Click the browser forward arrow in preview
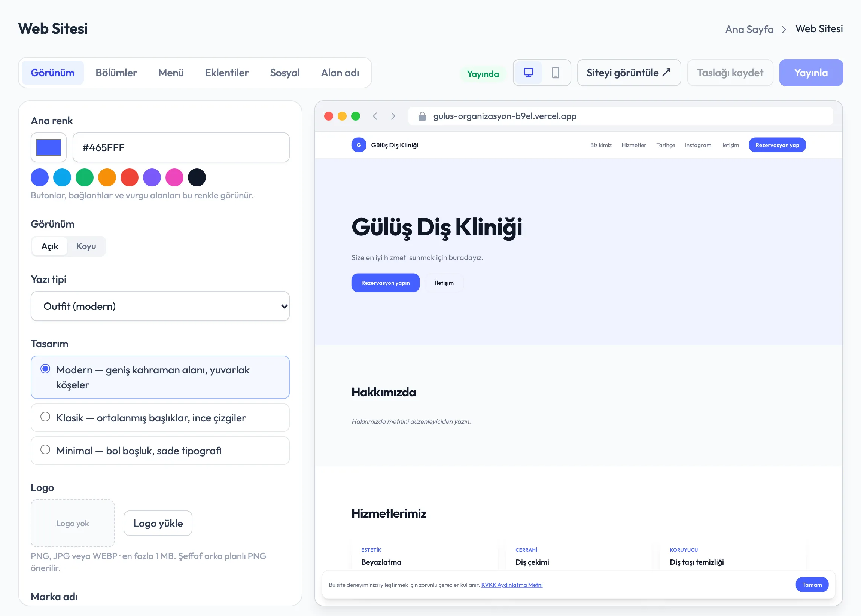Screen dimensions: 861x616 pyautogui.click(x=393, y=116)
